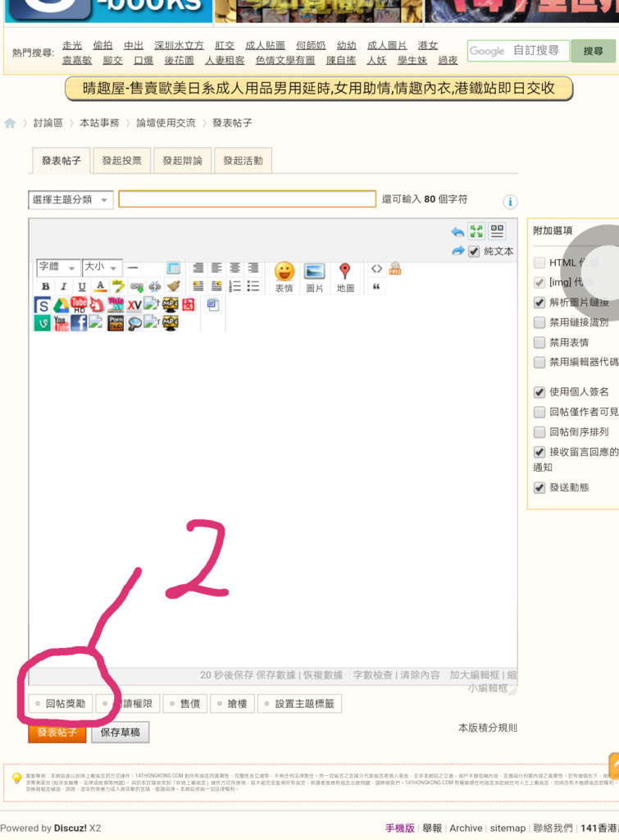Click the clear formatting broom icon
The height and width of the screenshot is (840, 619).
(173, 286)
